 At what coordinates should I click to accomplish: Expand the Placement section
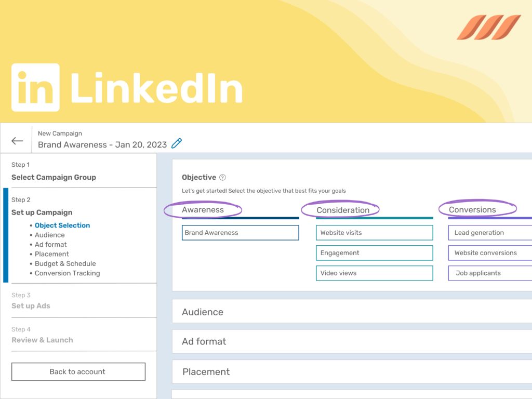[206, 372]
